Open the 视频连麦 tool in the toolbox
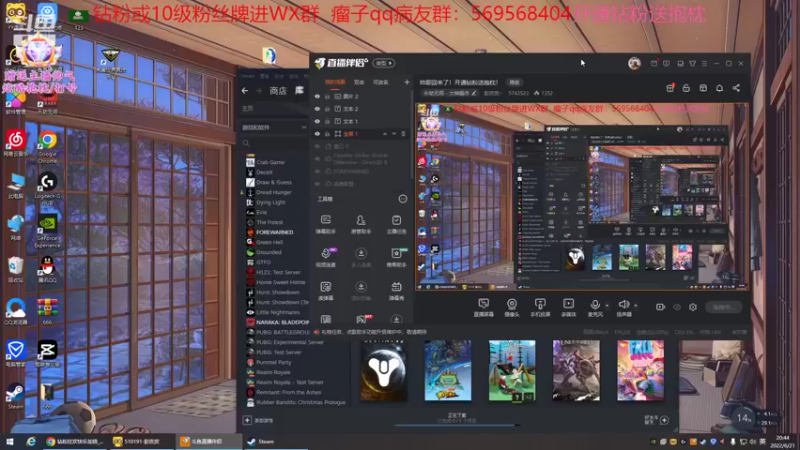Viewport: 800px width, 450px height. tap(326, 258)
